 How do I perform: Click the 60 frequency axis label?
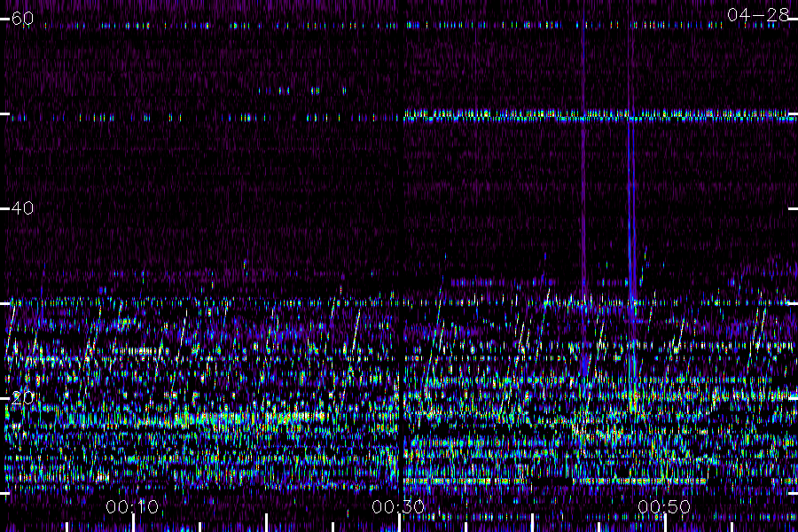(22, 19)
